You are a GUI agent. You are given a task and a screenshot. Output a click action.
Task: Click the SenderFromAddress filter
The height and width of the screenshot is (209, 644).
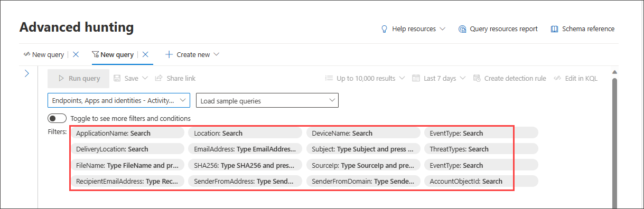(245, 181)
